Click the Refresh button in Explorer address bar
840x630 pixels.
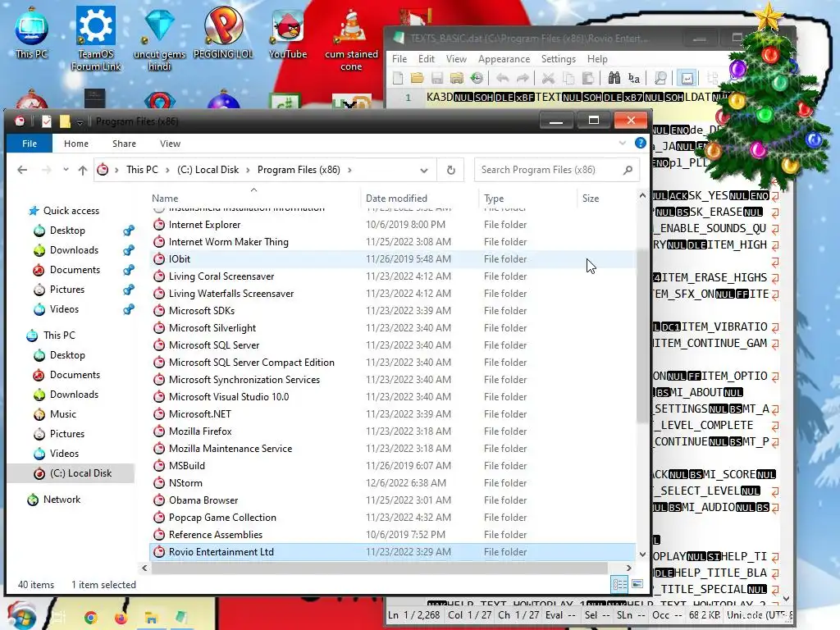(451, 170)
